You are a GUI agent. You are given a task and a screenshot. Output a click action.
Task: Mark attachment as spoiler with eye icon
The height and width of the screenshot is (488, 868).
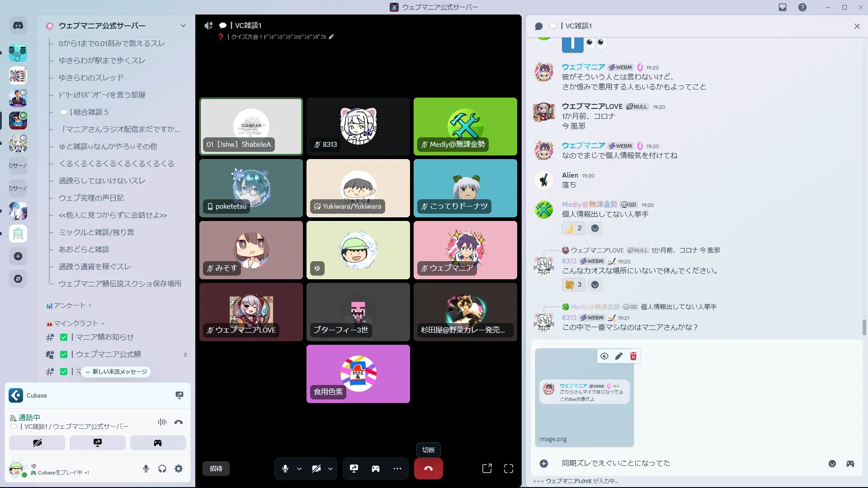(x=604, y=357)
